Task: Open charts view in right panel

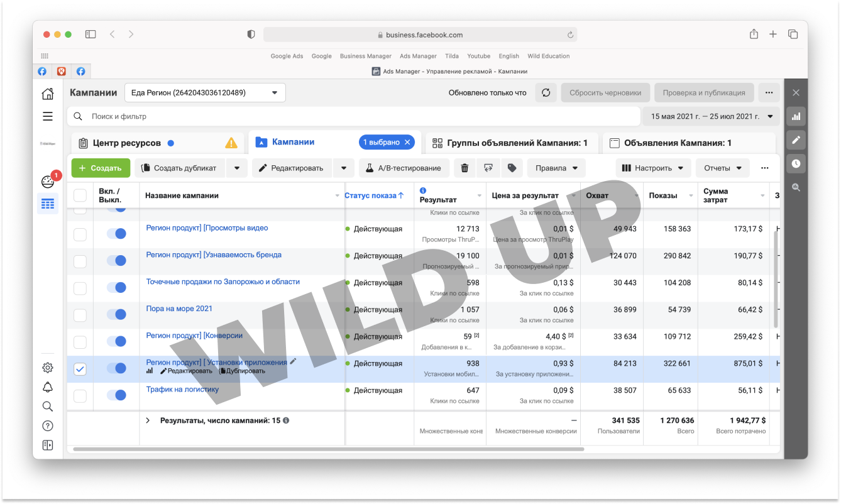Action: coord(796,116)
